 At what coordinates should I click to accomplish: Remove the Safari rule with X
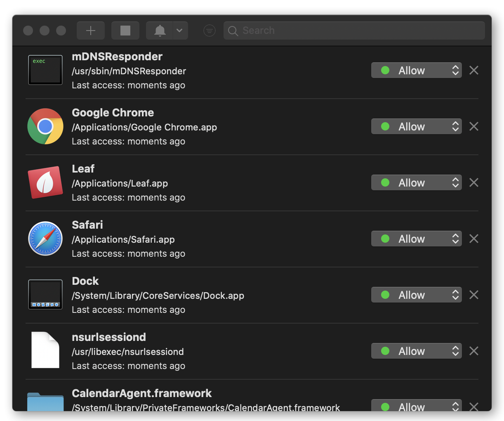[x=474, y=239]
